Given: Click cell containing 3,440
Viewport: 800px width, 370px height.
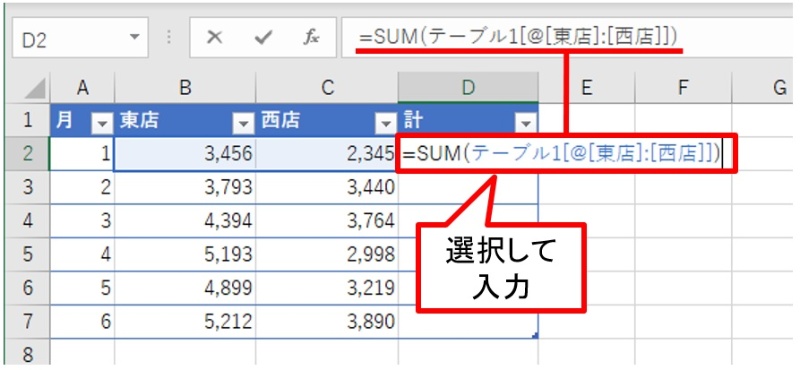Looking at the screenshot, I should pyautogui.click(x=327, y=187).
